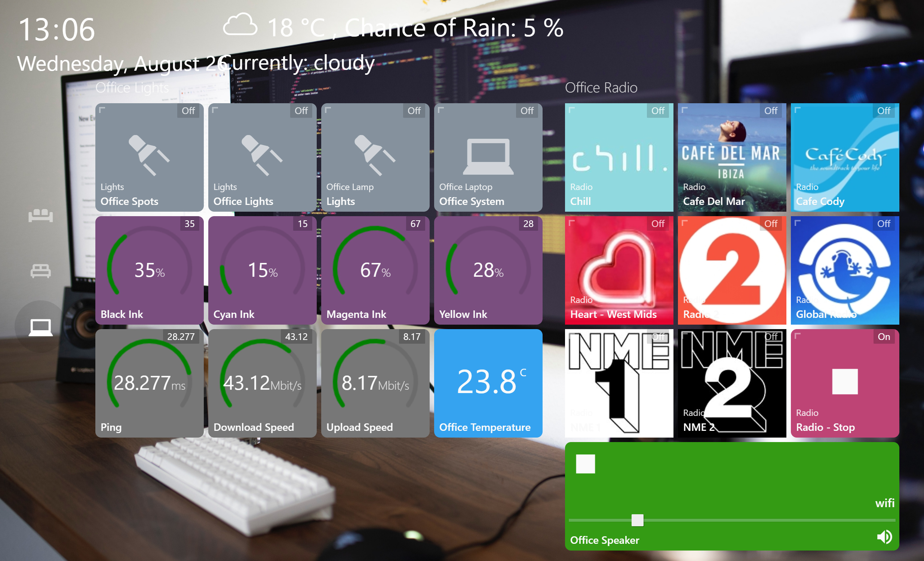Click the Office Speaker volume slider handle
This screenshot has width=924, height=561.
coord(637,520)
